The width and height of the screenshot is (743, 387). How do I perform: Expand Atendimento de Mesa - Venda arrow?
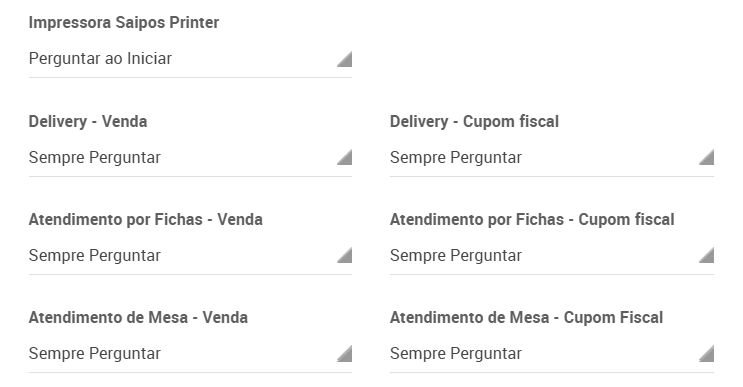(344, 353)
